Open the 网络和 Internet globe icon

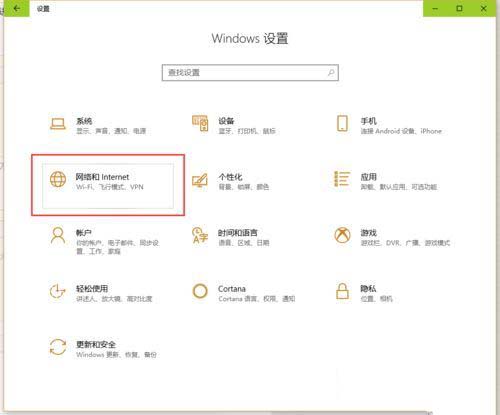click(58, 179)
